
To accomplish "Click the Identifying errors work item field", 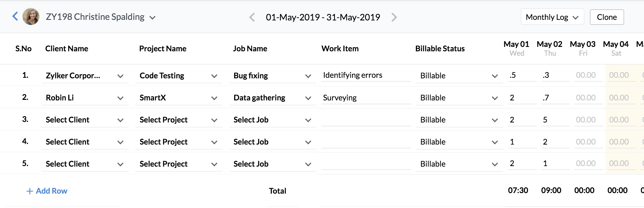I will point(366,75).
